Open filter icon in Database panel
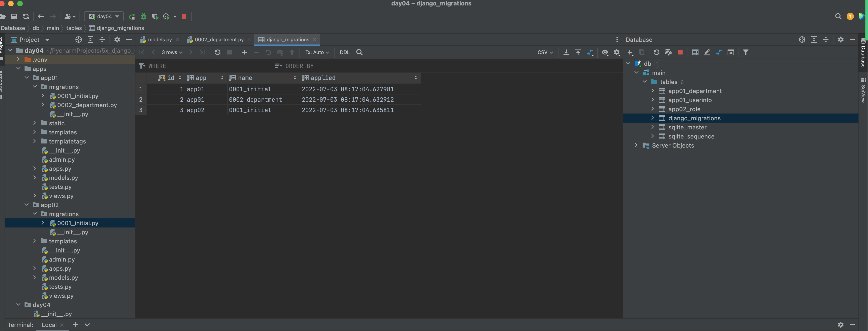 (x=745, y=52)
